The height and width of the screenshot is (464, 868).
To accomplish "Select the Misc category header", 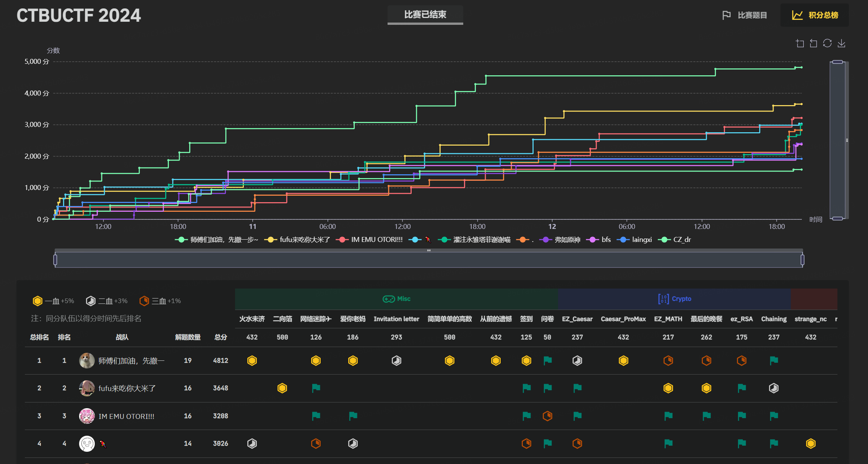I will coord(396,299).
